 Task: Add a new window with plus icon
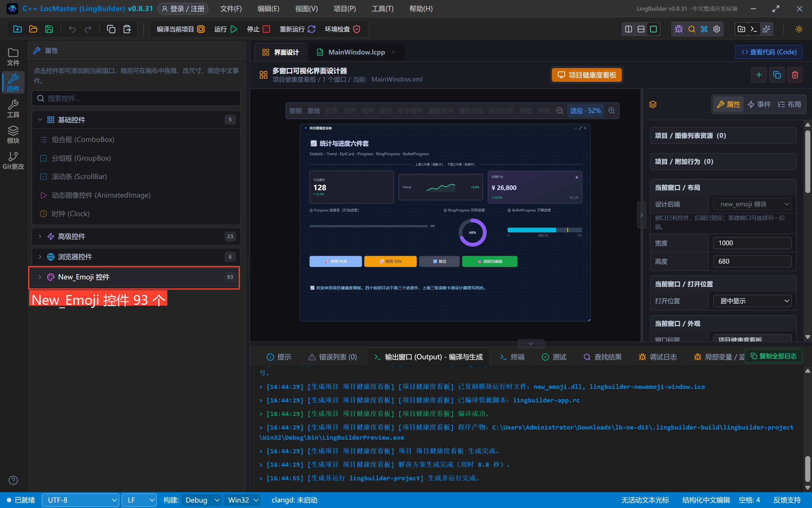[x=759, y=75]
